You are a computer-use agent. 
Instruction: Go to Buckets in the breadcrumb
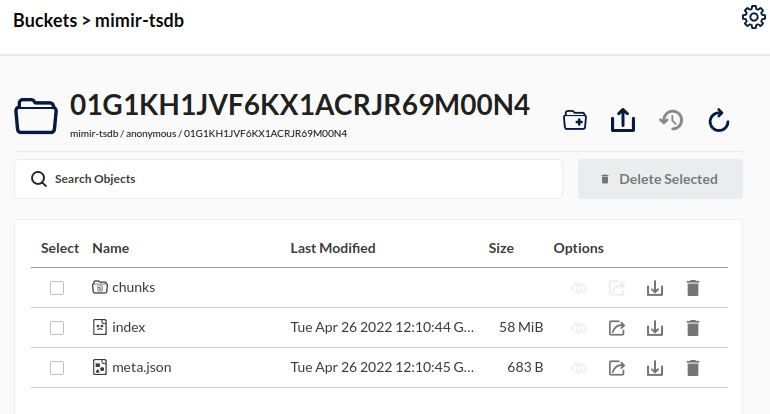coord(45,20)
